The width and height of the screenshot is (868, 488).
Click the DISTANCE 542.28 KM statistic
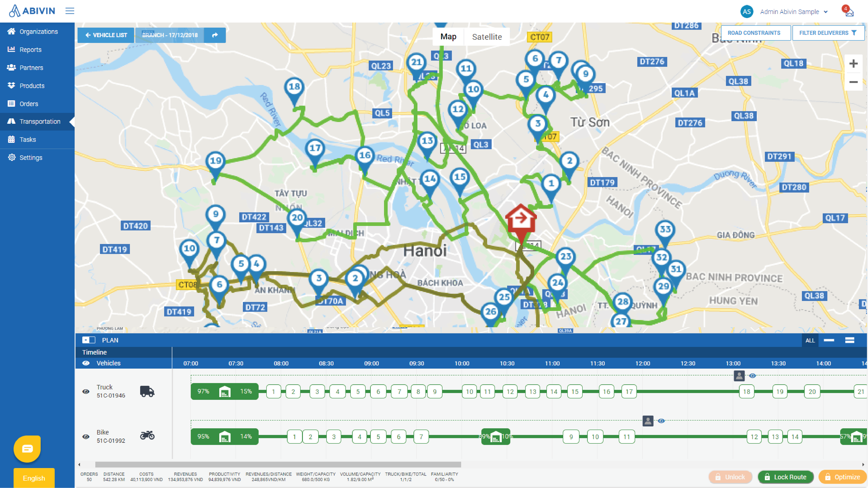(114, 477)
